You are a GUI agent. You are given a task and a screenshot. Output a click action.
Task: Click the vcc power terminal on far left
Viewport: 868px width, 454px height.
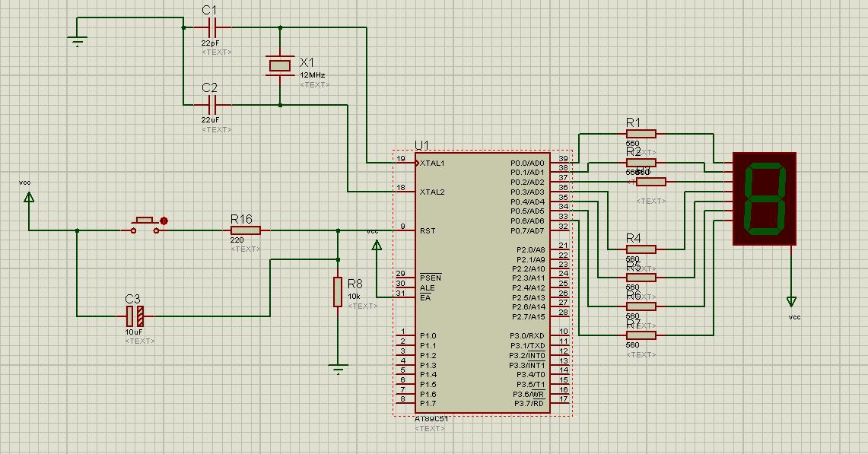[29, 198]
